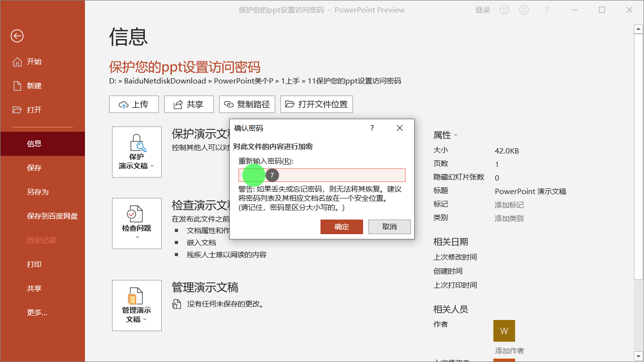The image size is (644, 362).
Task: Click 确定 in the confirm password dialog
Action: tap(342, 227)
